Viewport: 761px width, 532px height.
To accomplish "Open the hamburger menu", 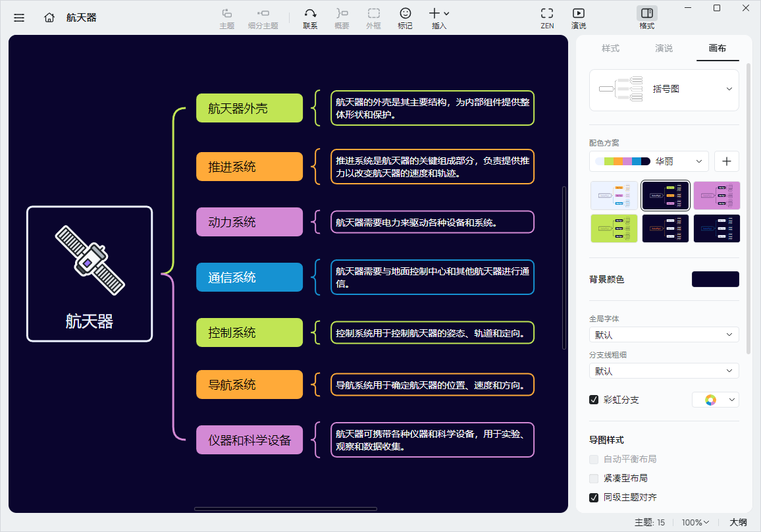I will 19,18.
